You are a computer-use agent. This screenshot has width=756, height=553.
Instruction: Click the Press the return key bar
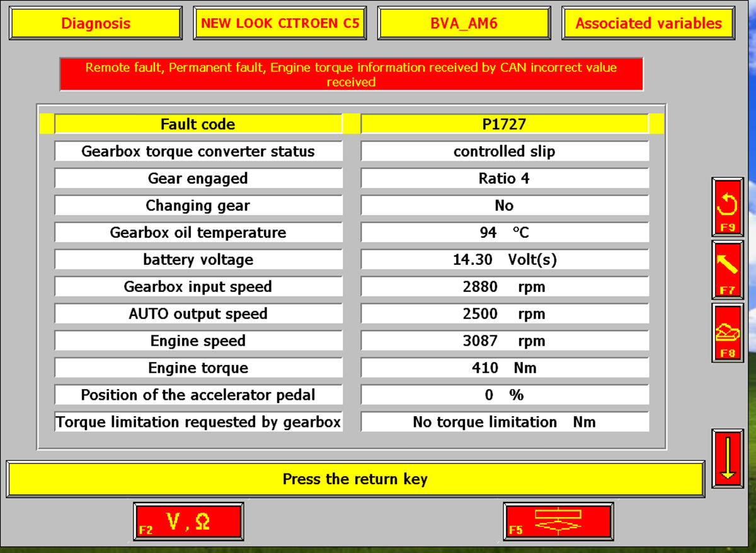click(355, 479)
